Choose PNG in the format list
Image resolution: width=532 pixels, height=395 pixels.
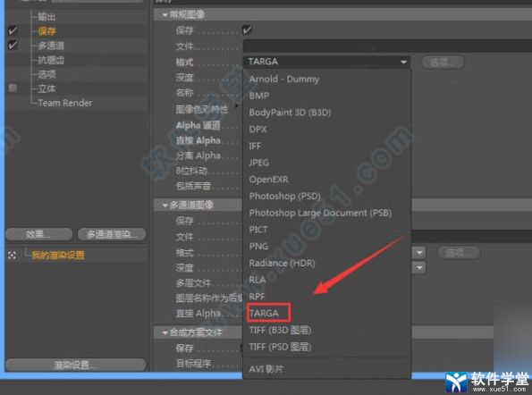[258, 247]
